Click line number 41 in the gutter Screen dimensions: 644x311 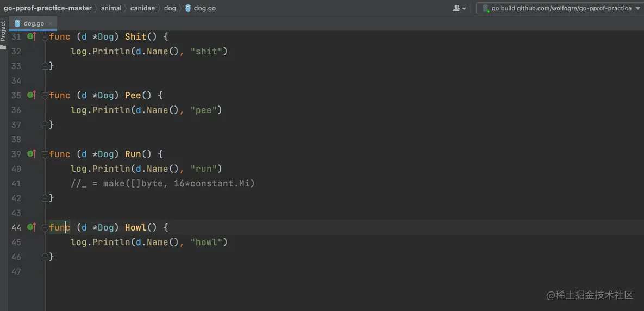tap(16, 184)
